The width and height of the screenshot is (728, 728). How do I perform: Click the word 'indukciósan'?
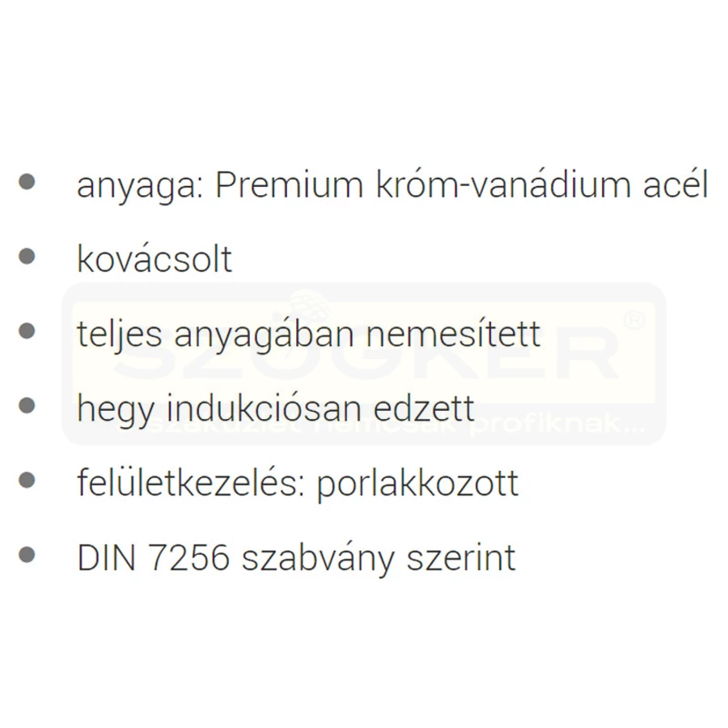tap(265, 408)
